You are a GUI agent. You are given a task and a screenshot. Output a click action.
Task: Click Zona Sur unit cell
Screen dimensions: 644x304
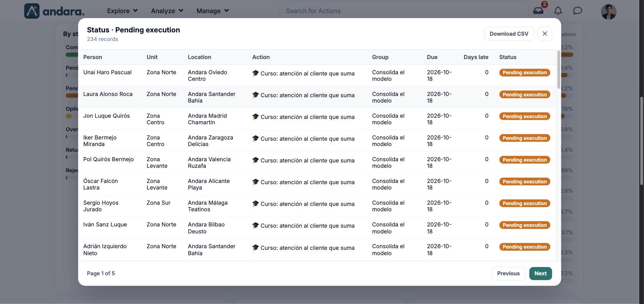[x=159, y=203]
